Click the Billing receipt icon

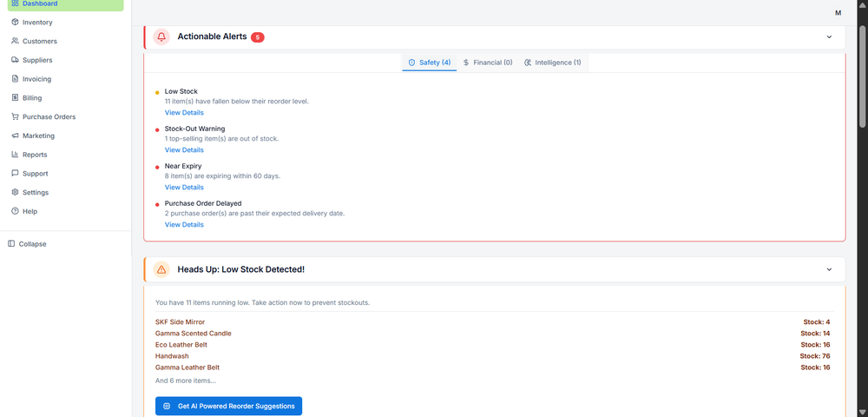tap(15, 97)
